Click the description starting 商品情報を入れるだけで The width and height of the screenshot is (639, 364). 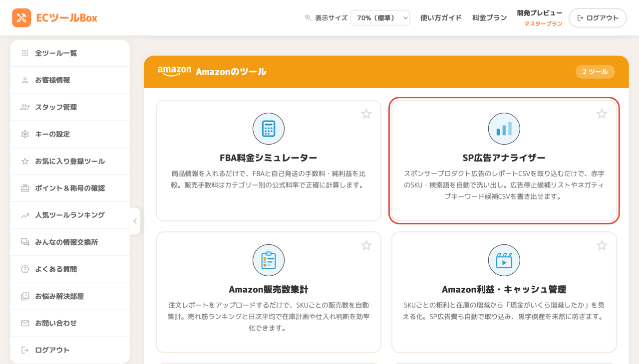(x=269, y=180)
